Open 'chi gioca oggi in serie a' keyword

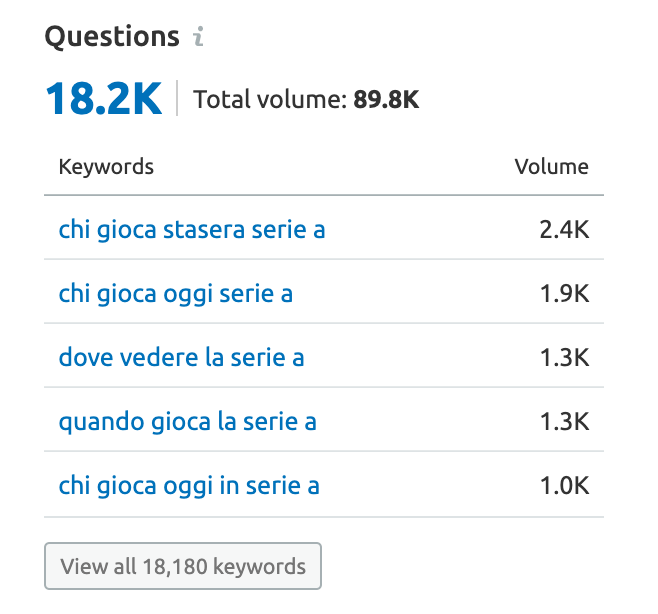pos(189,486)
